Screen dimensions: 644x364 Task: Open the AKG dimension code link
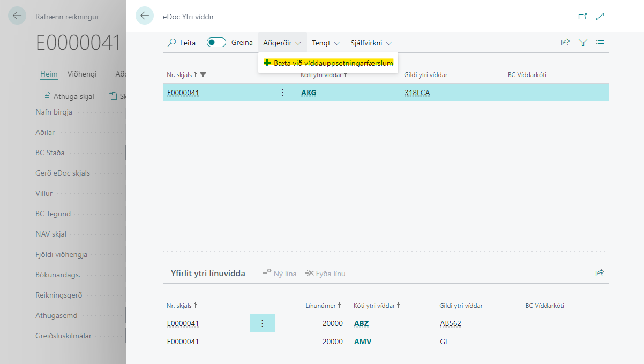309,93
